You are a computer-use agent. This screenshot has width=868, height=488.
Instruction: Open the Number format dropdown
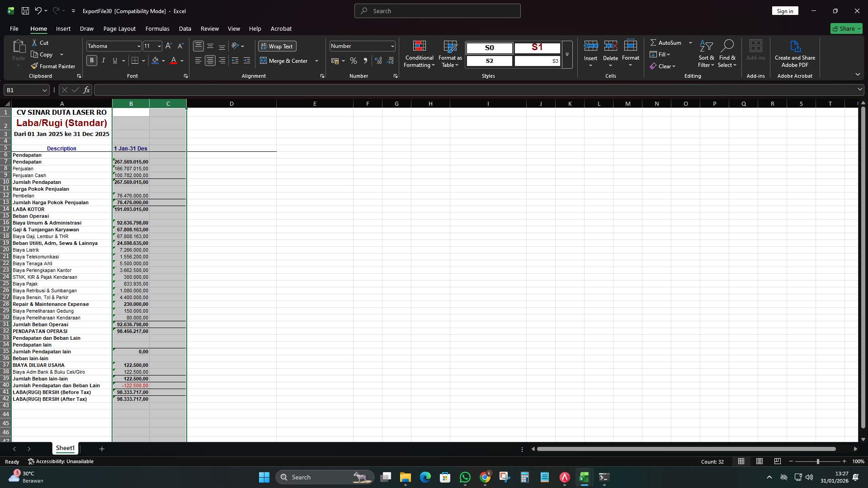coord(391,46)
